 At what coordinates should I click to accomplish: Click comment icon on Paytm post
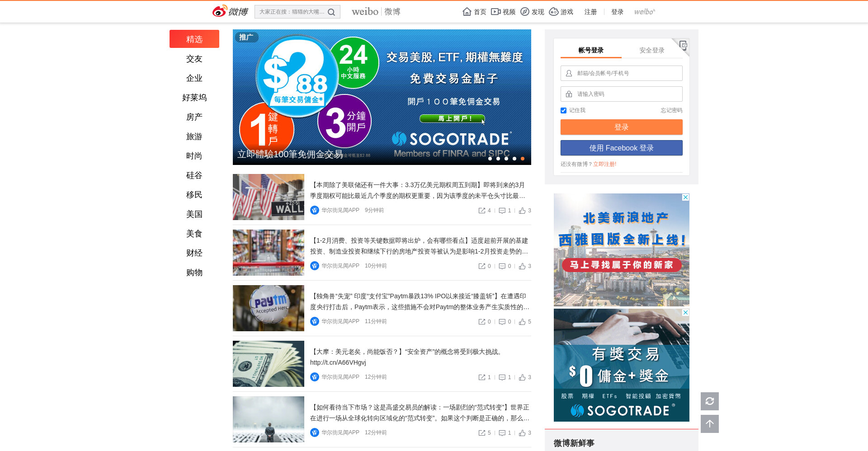[x=502, y=322]
